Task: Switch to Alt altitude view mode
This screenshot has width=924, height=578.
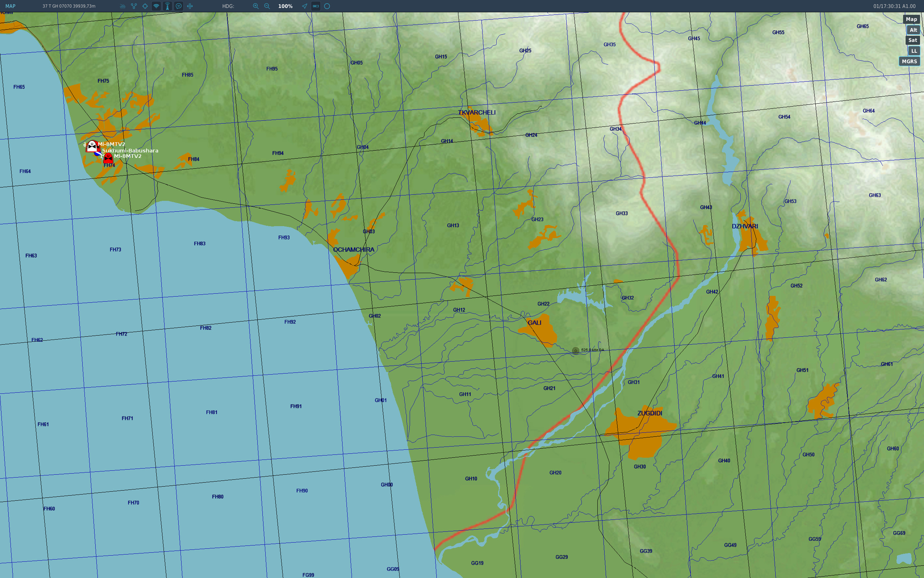Action: pyautogui.click(x=913, y=30)
